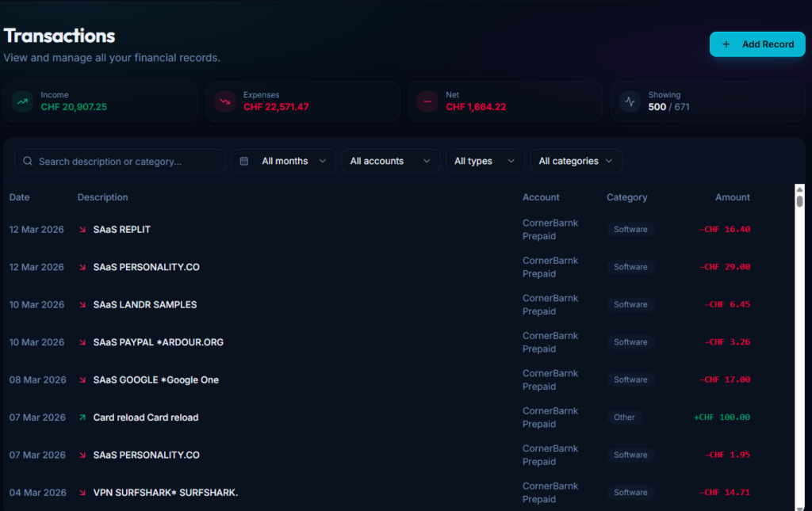Click the green income arrow beside Card reload
Viewport: 812px width, 511px height.
[x=82, y=418]
